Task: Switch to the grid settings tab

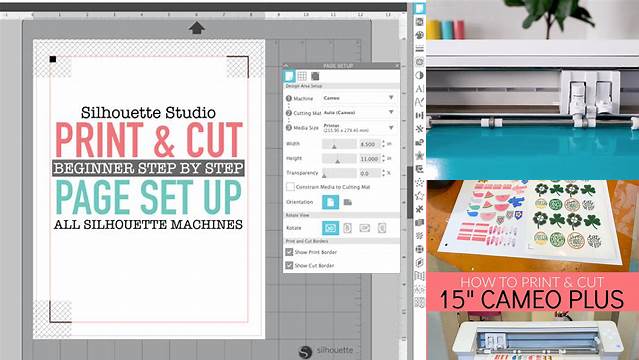Action: point(302,76)
